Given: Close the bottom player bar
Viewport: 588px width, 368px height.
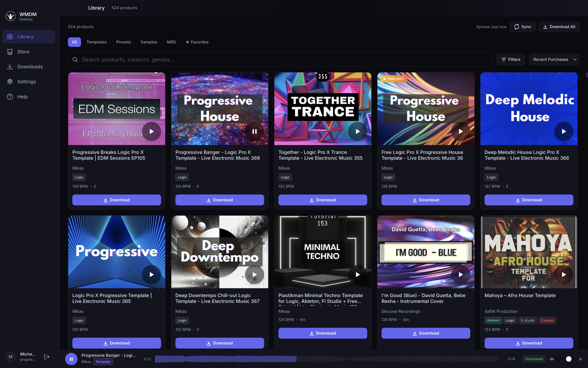Looking at the screenshot, I should (x=580, y=359).
